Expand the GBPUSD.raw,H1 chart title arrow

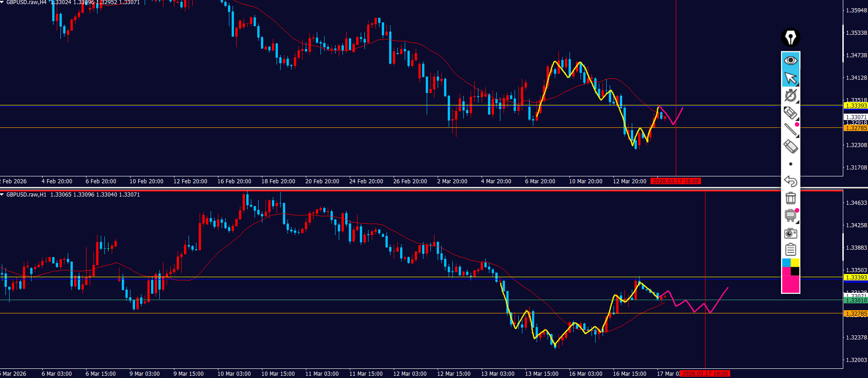tap(2, 195)
